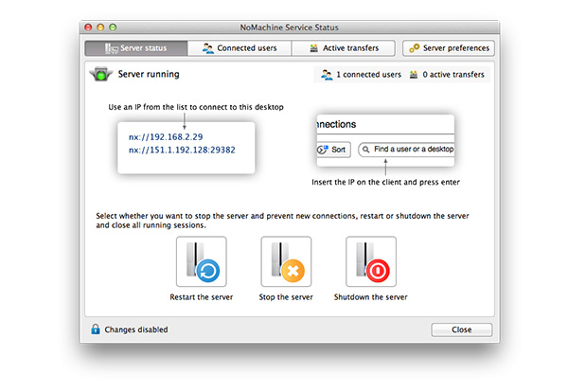Click the Sort button in the preview
568x392 pixels.
click(x=333, y=150)
